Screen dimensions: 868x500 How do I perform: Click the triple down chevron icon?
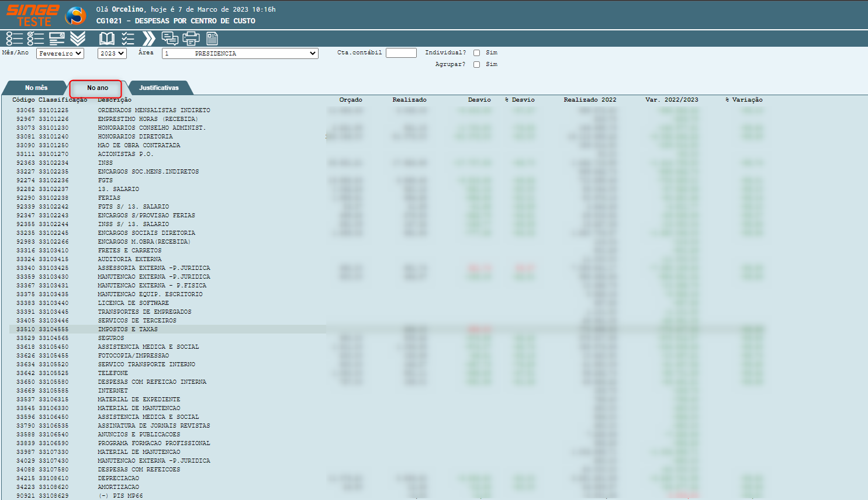click(x=78, y=39)
